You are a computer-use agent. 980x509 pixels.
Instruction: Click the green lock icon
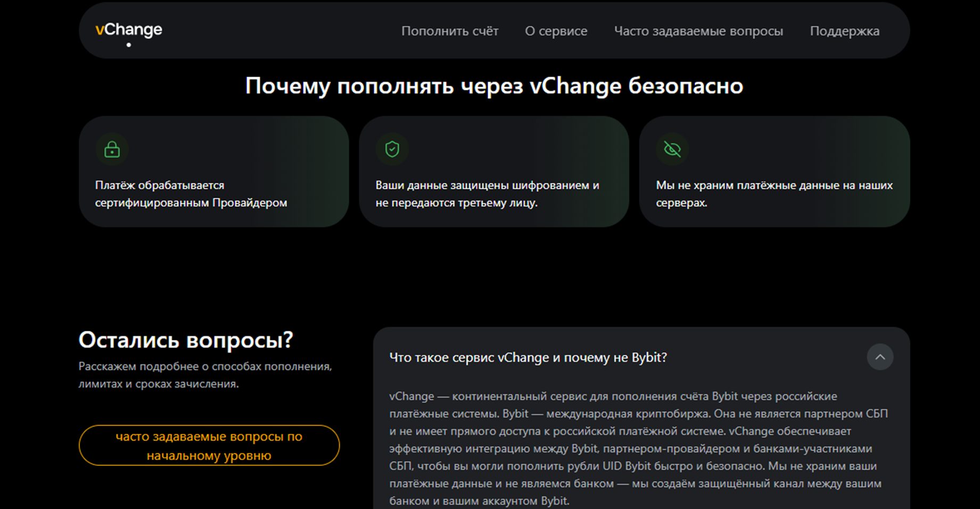tap(112, 149)
